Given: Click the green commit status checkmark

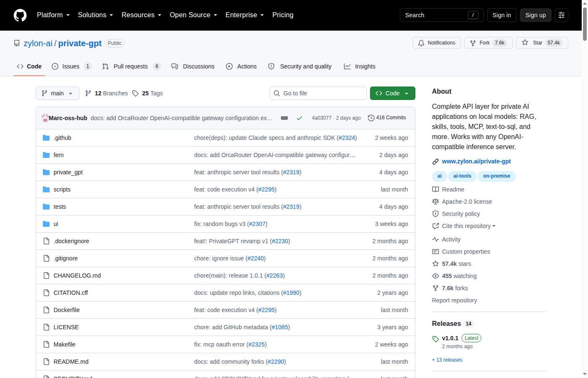Looking at the screenshot, I should 299,118.
